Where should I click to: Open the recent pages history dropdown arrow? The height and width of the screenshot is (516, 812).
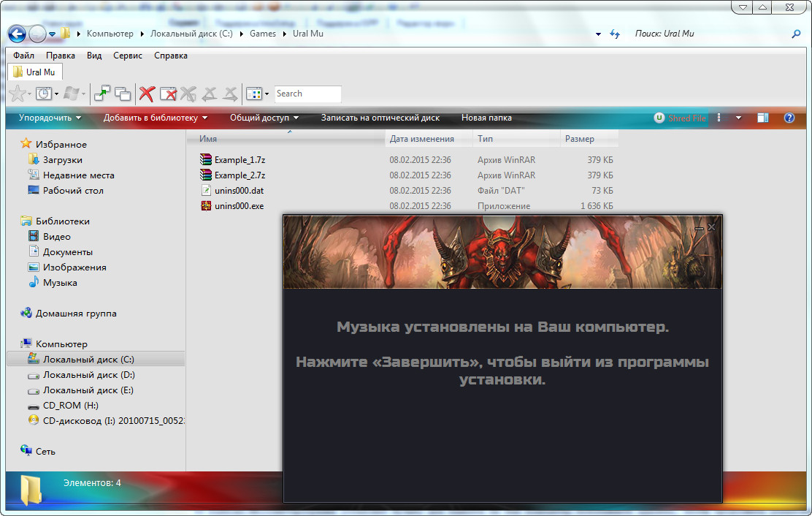53,34
